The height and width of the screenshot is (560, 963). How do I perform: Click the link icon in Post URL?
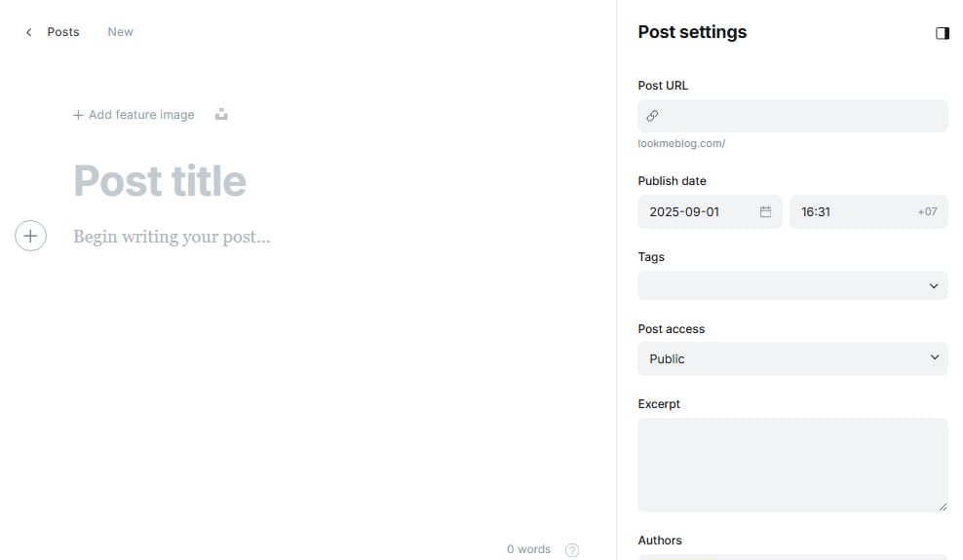[652, 116]
